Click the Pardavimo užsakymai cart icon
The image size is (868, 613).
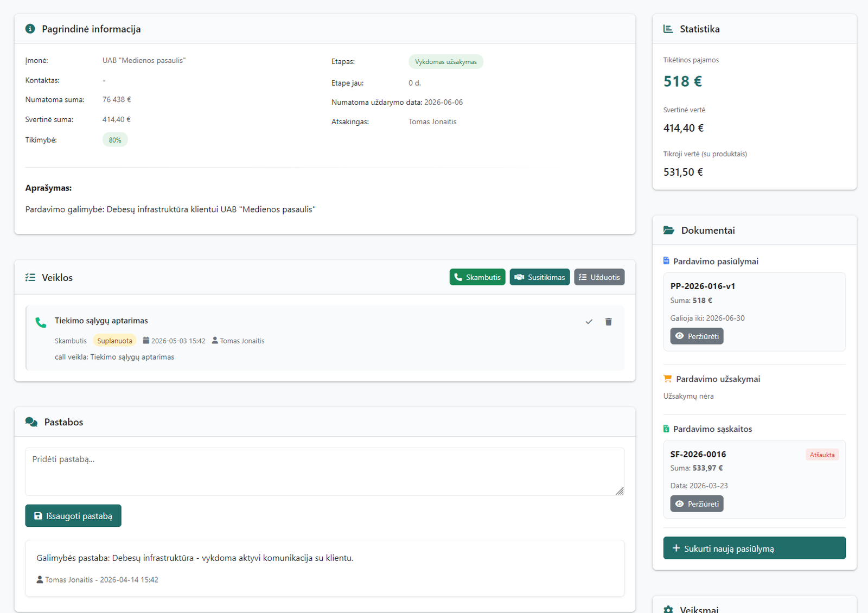click(667, 379)
